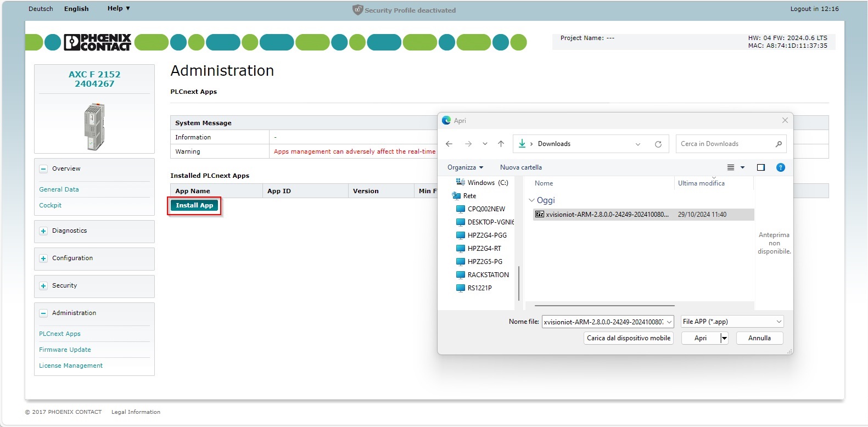
Task: Click the 7z icon of the xvisioniot file
Action: point(540,215)
